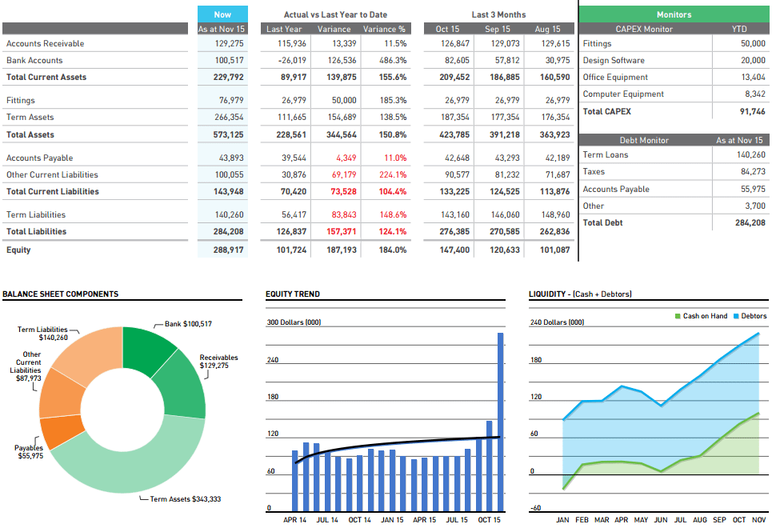Click the "LIQUIDITY - (Cash + Debtors)" title

coord(580,294)
